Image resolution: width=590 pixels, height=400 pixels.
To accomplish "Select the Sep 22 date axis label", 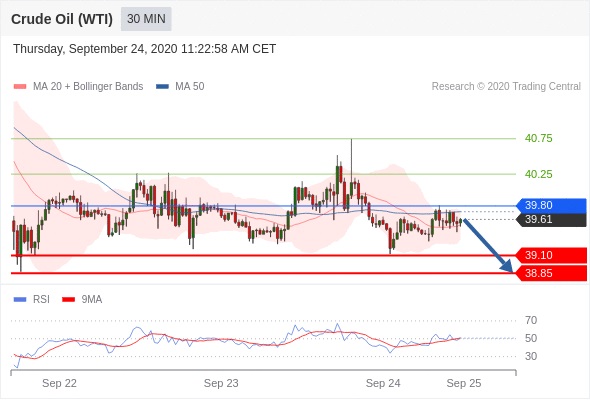I will [x=59, y=383].
